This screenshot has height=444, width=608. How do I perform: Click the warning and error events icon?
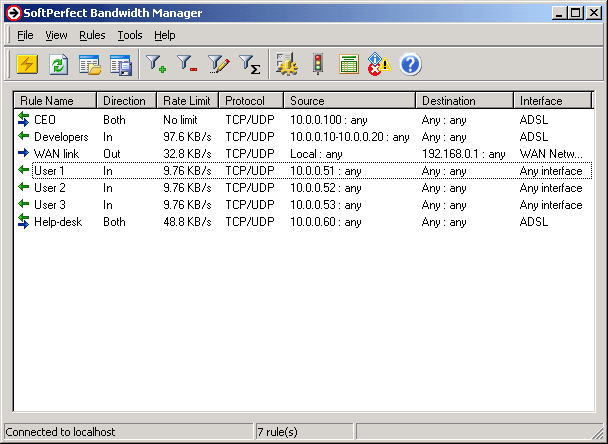point(379,64)
